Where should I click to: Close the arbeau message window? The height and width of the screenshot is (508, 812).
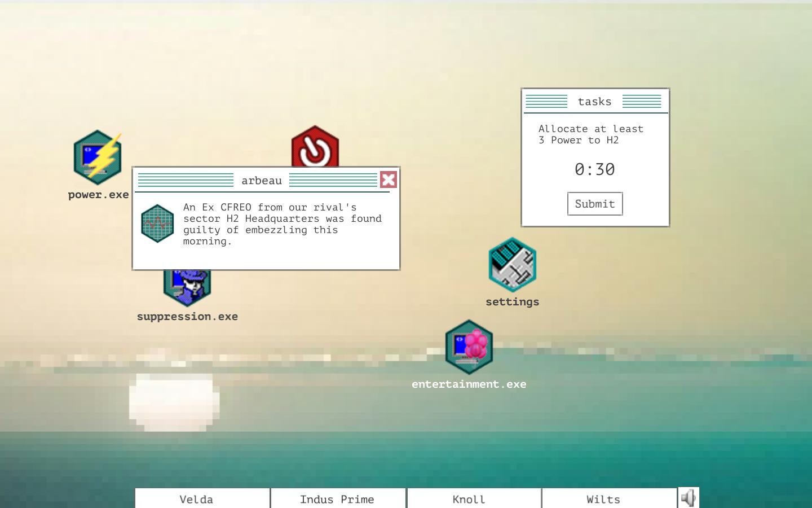[389, 179]
